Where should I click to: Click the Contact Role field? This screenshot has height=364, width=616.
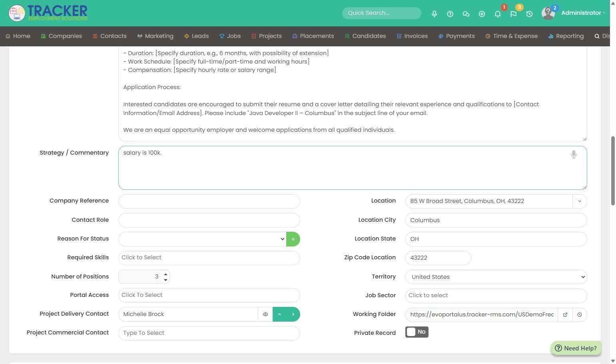tap(209, 220)
